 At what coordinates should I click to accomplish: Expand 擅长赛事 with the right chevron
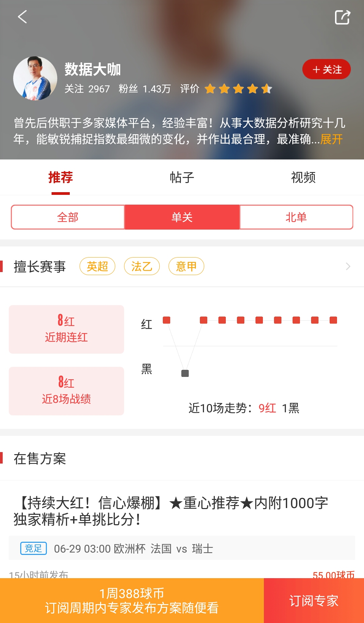(348, 266)
